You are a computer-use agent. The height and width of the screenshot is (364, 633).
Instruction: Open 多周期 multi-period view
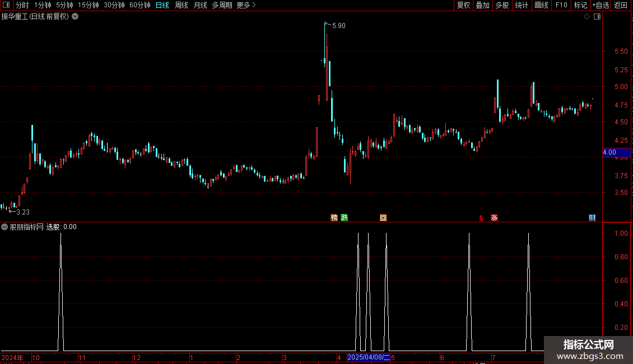point(222,5)
